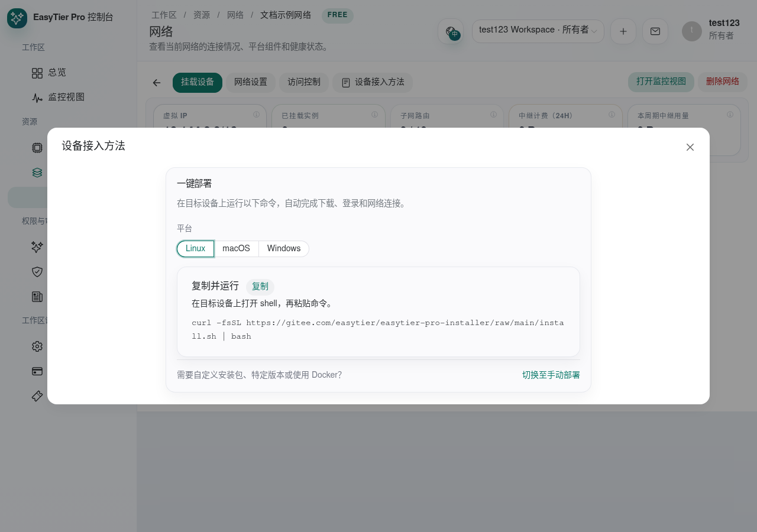
Task: Click the chip icon under sidebar 资源
Action: (x=37, y=148)
